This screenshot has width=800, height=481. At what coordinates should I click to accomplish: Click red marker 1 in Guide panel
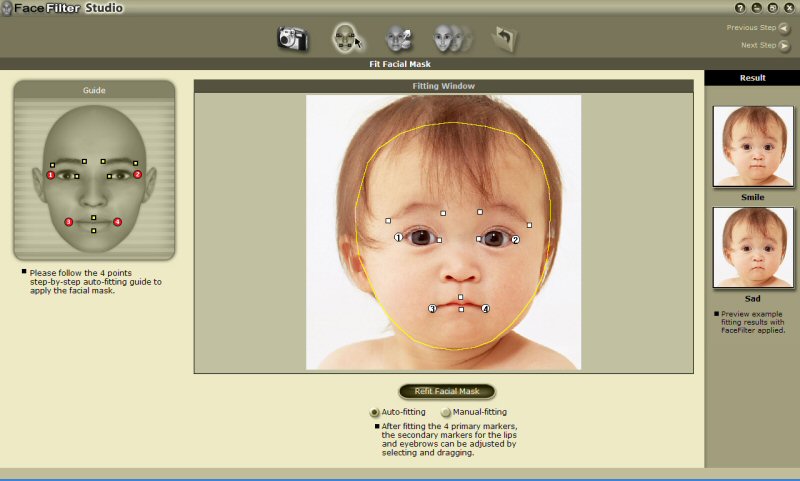click(x=51, y=175)
